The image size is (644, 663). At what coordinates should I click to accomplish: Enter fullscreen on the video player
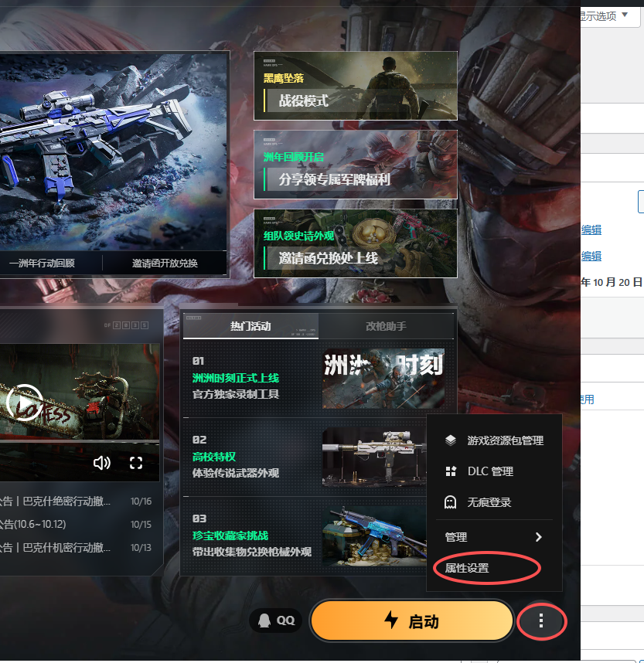[136, 463]
